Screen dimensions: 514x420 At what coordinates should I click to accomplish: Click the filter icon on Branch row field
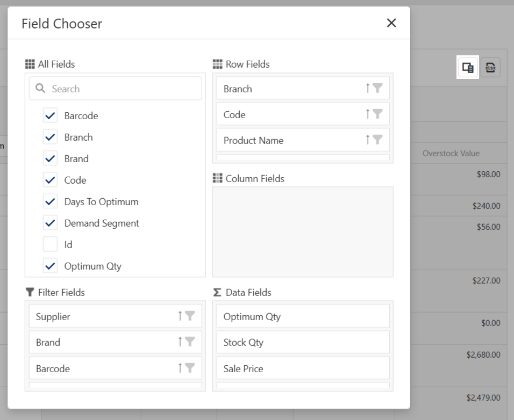(377, 89)
